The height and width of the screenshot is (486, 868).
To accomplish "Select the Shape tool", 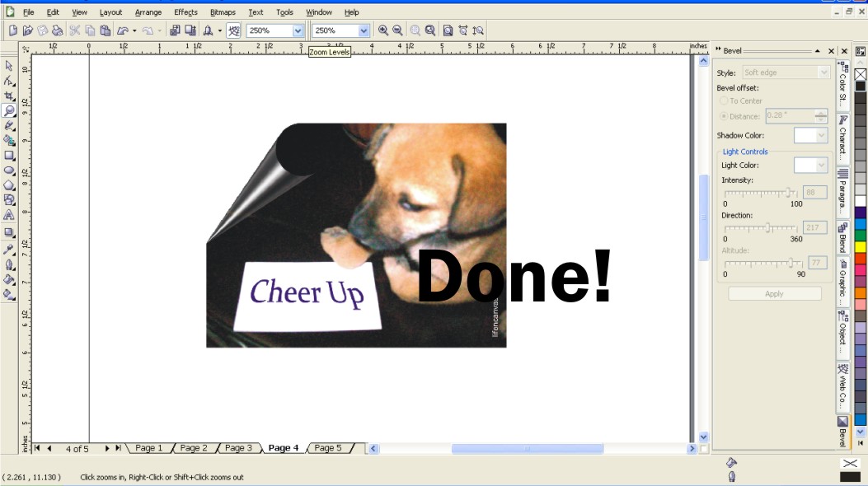I will 11,81.
